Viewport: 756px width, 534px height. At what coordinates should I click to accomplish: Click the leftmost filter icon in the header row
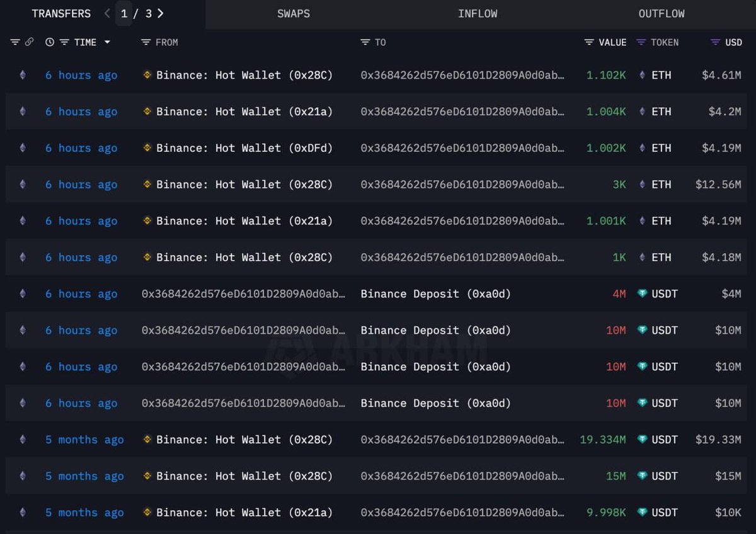point(15,42)
